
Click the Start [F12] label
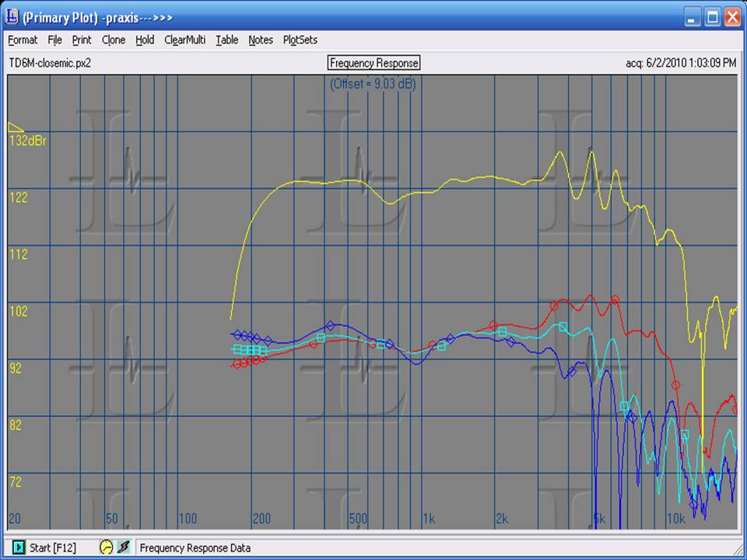tap(53, 548)
